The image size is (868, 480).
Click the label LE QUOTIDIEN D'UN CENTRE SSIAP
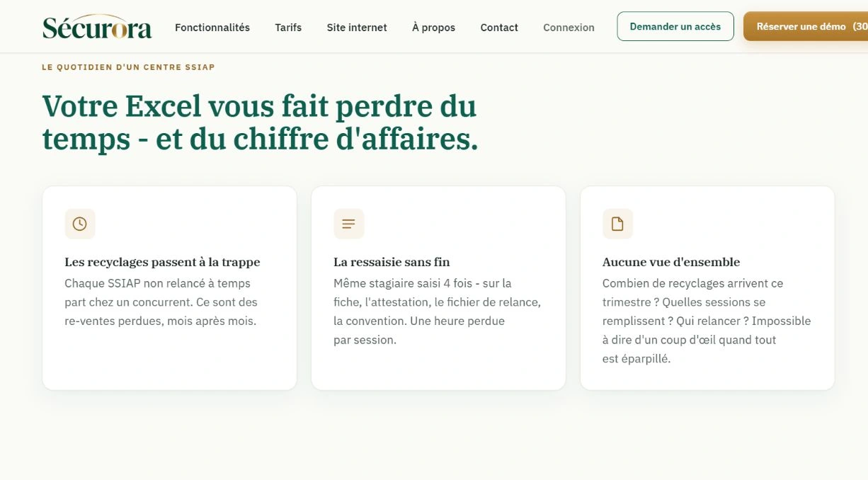click(x=128, y=67)
